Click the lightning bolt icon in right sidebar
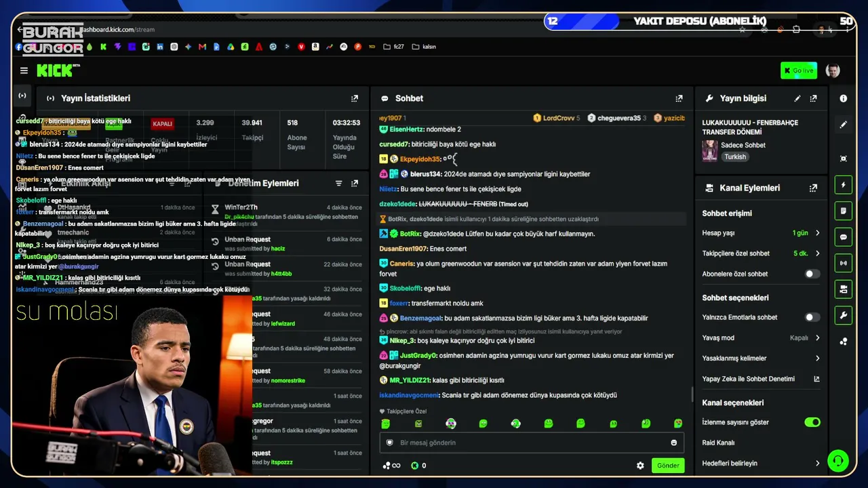Image resolution: width=868 pixels, height=488 pixels. tap(844, 185)
